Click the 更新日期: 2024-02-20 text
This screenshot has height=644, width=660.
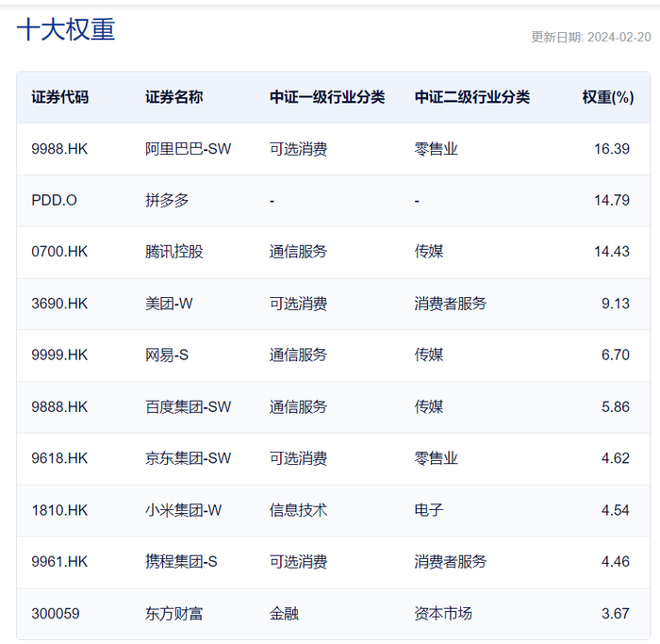[x=591, y=37]
